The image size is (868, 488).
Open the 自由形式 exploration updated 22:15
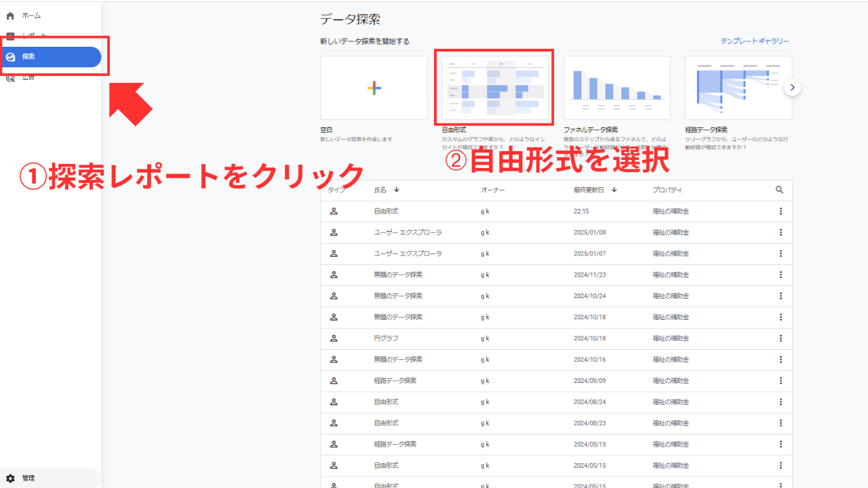[386, 211]
